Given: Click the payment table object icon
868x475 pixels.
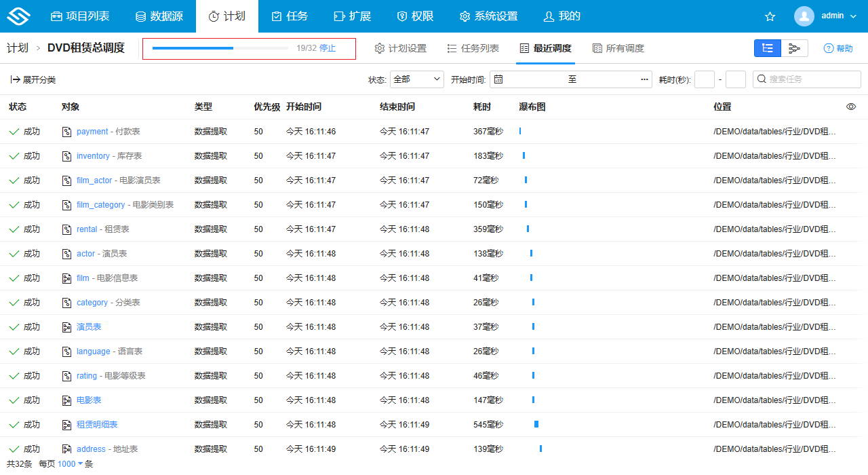Looking at the screenshot, I should (66, 132).
